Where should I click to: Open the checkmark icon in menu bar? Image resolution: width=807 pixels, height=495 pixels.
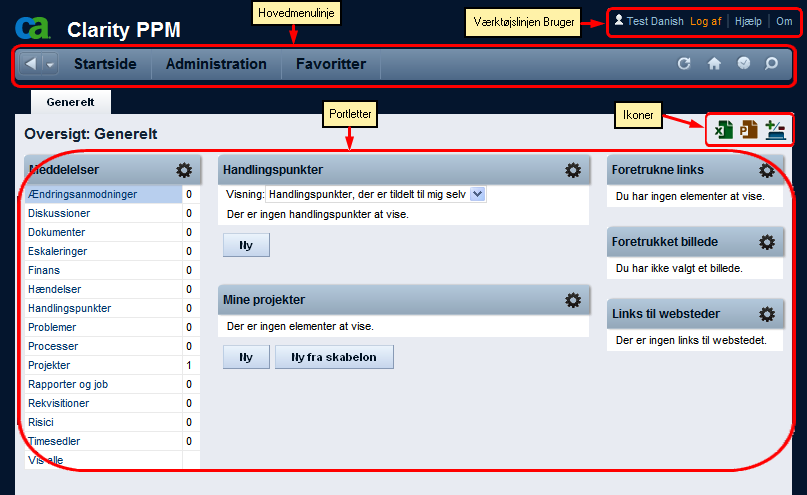743,63
